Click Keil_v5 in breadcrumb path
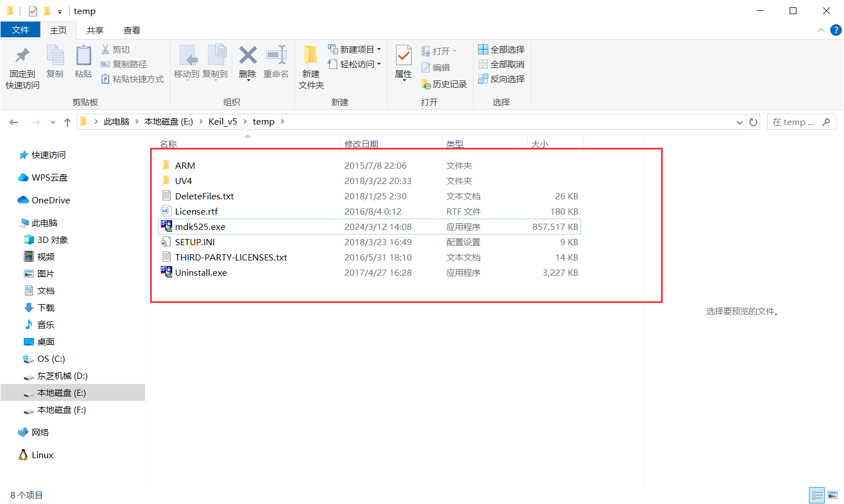This screenshot has height=504, width=844. pos(223,122)
